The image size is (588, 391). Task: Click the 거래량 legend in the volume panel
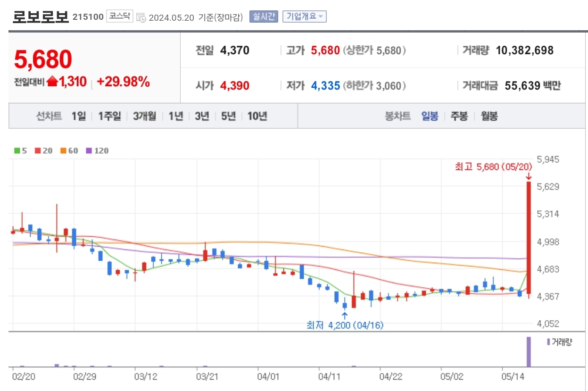559,342
